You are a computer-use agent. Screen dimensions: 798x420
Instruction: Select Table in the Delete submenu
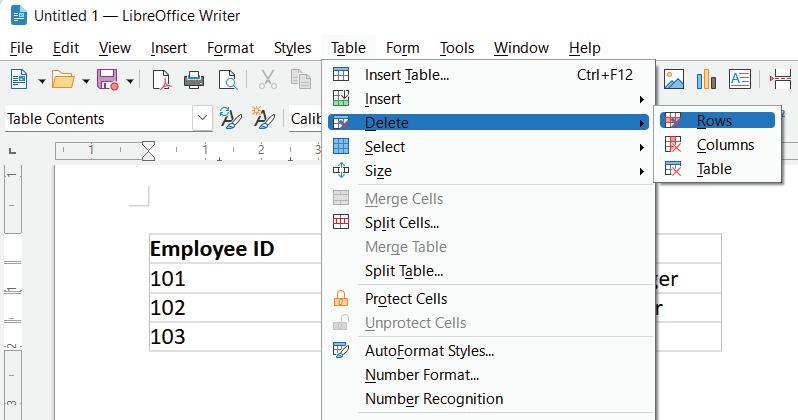click(714, 169)
